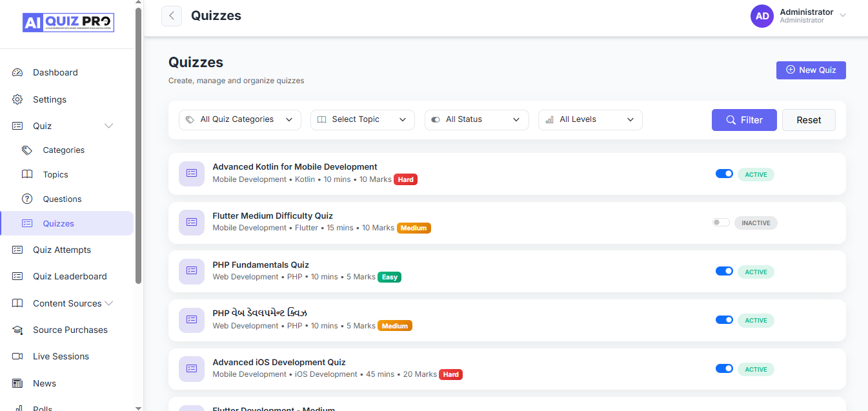Click the Questions help-circle icon
The image size is (868, 411).
tap(27, 199)
